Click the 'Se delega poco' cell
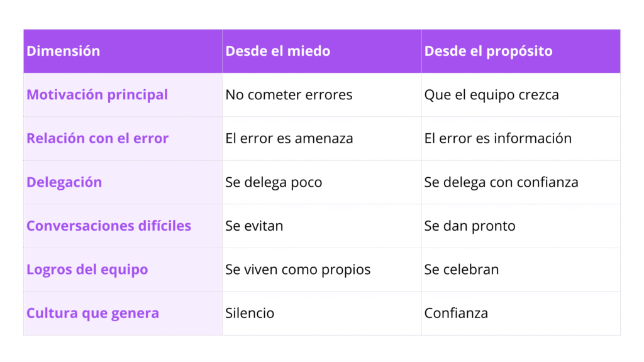Image resolution: width=644 pixels, height=362 pixels. 274,182
